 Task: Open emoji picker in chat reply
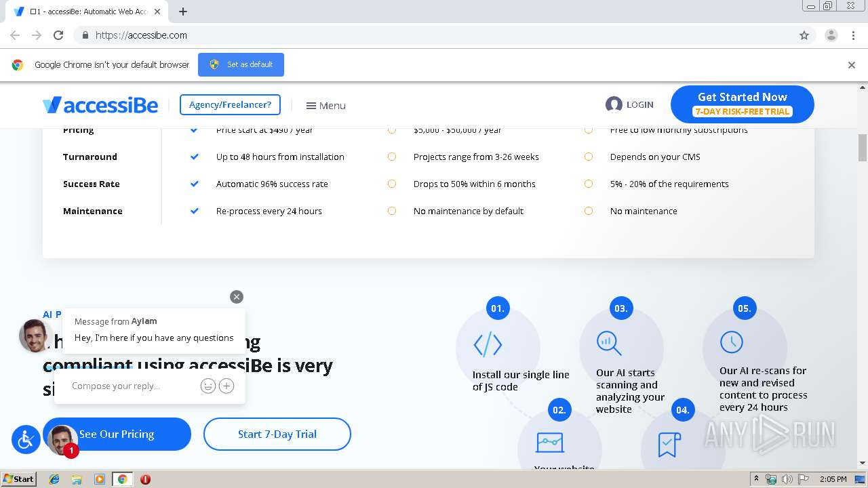pos(208,386)
